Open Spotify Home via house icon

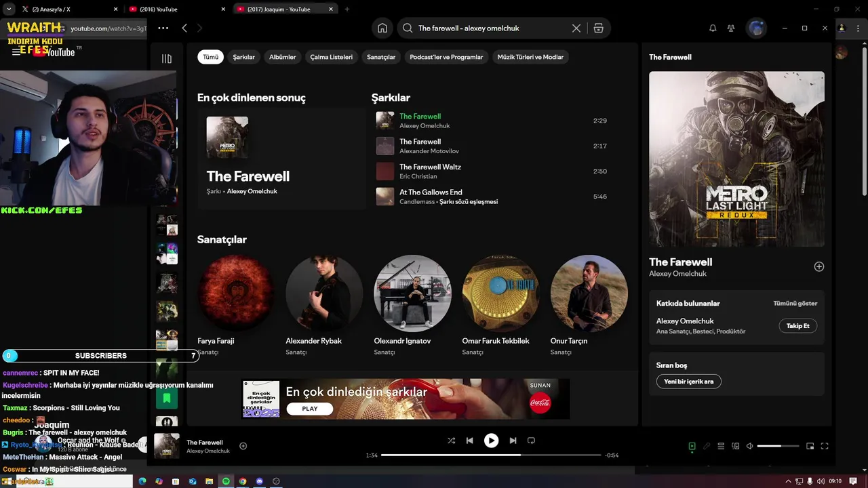point(382,28)
